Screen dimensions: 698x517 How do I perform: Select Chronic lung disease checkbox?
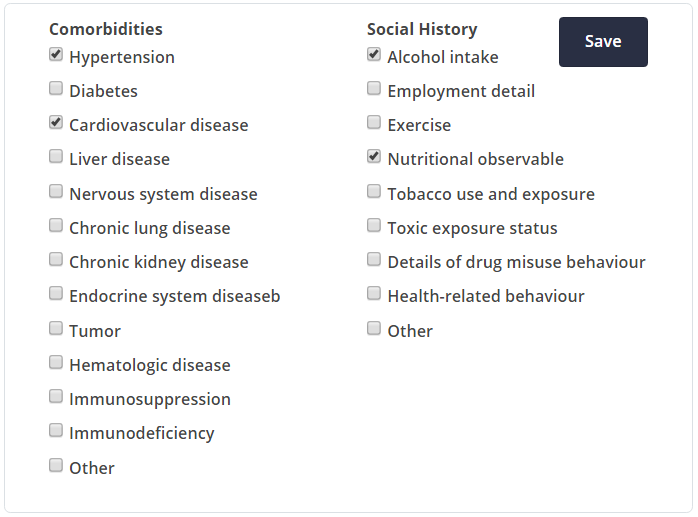56,226
